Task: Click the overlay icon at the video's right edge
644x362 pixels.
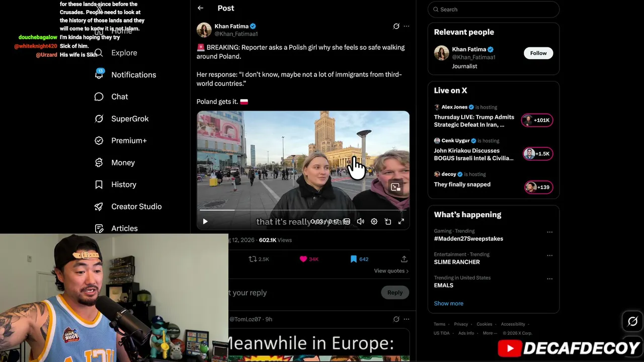Action: point(396,188)
